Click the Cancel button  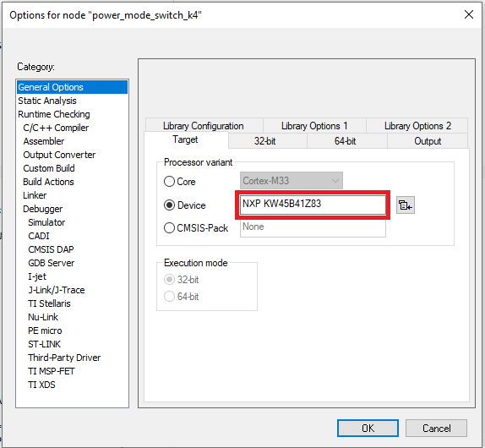pyautogui.click(x=436, y=429)
